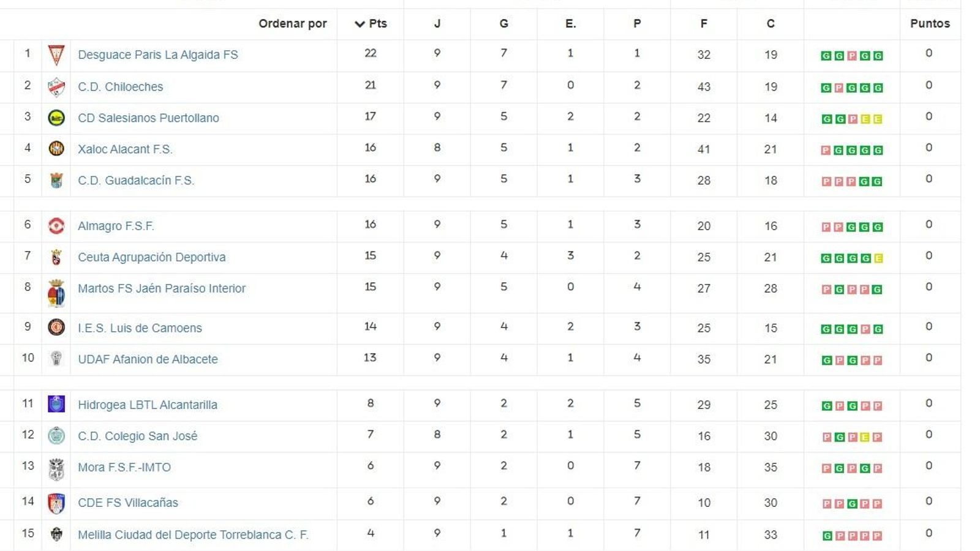Click row 9 for I.E.S. Luis de Camoens
Image resolution: width=980 pixels, height=551 pixels.
(140, 328)
